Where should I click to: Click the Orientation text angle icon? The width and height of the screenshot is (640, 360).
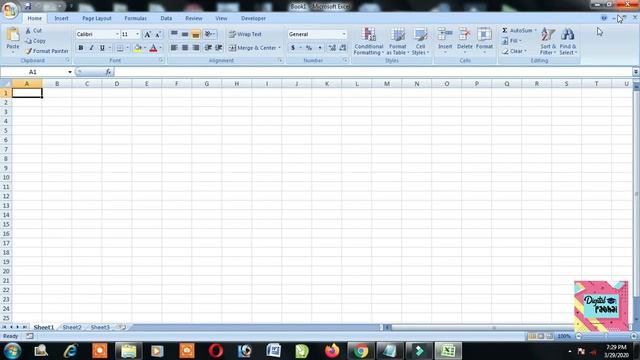pyautogui.click(x=208, y=34)
